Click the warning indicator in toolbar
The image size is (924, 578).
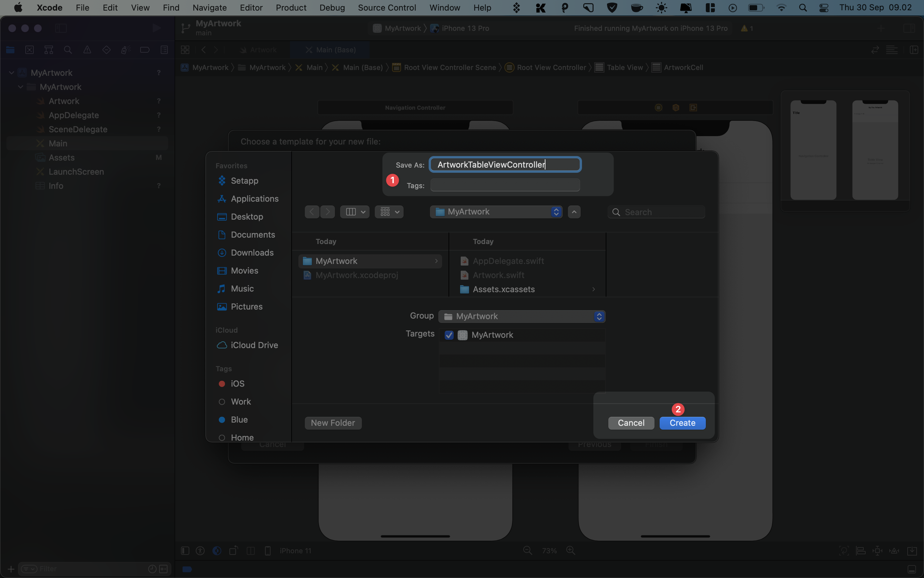coord(747,28)
